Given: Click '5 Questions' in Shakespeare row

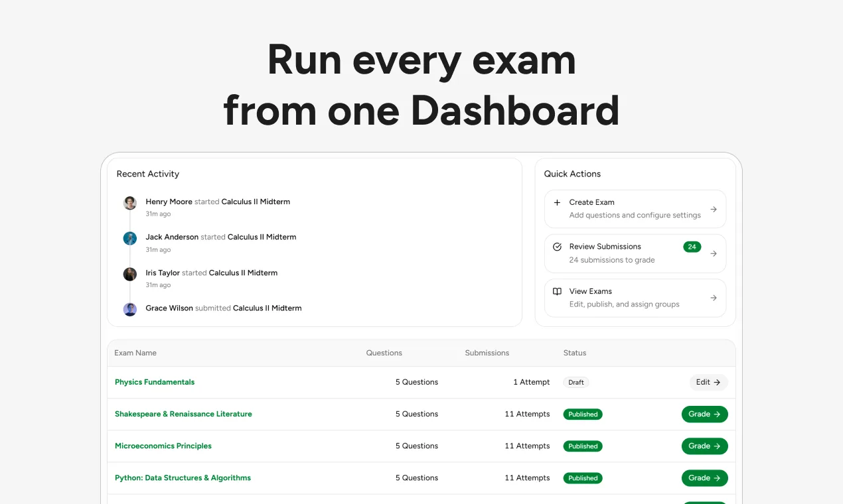Looking at the screenshot, I should [x=417, y=414].
